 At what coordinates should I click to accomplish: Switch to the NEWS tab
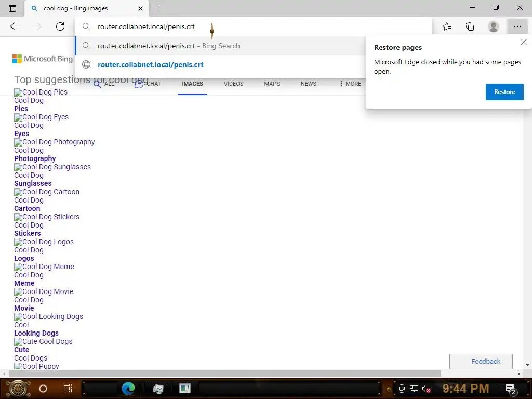(x=309, y=84)
